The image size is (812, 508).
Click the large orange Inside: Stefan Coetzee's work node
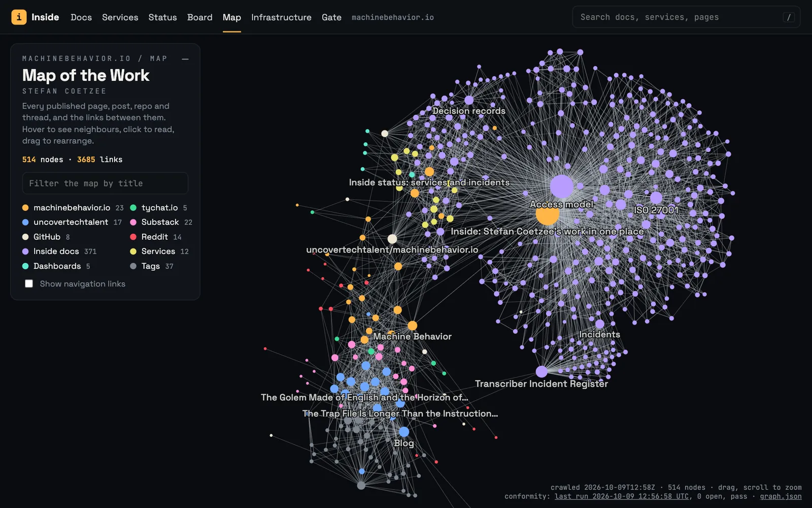[x=547, y=214]
